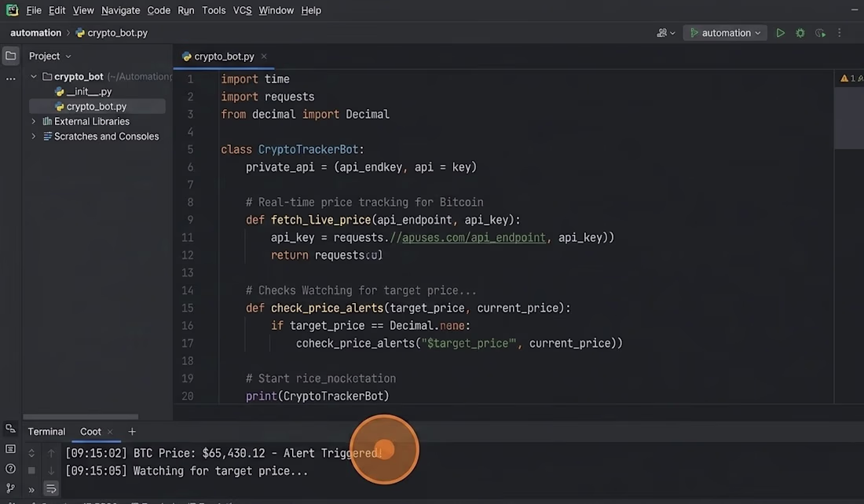Open the Help menu
This screenshot has width=864, height=504.
pyautogui.click(x=311, y=10)
